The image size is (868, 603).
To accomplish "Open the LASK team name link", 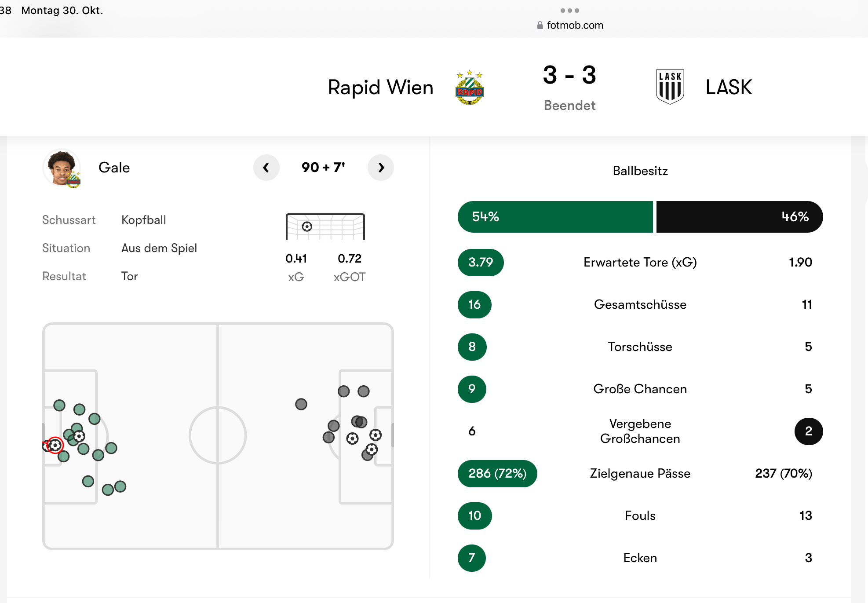I will (x=729, y=87).
